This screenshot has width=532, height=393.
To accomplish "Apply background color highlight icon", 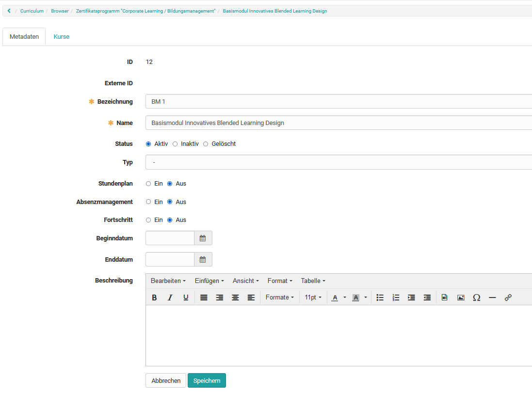I will coord(355,298).
